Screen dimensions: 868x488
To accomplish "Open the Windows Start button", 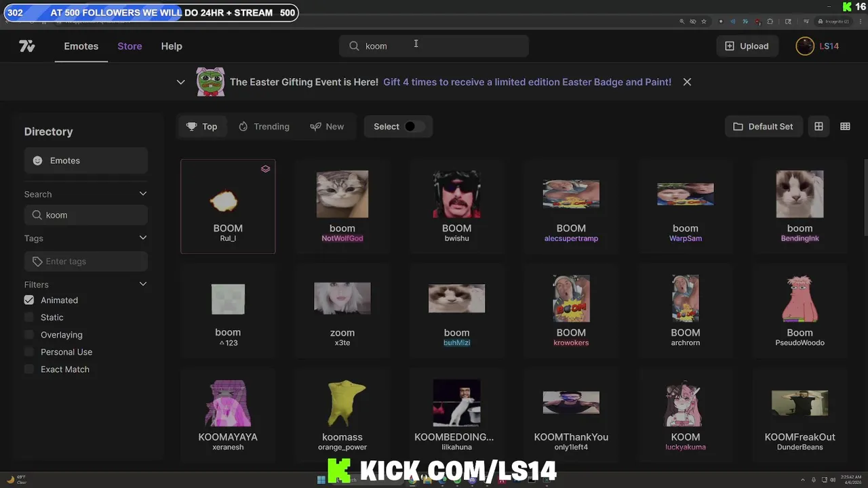I will [x=321, y=480].
